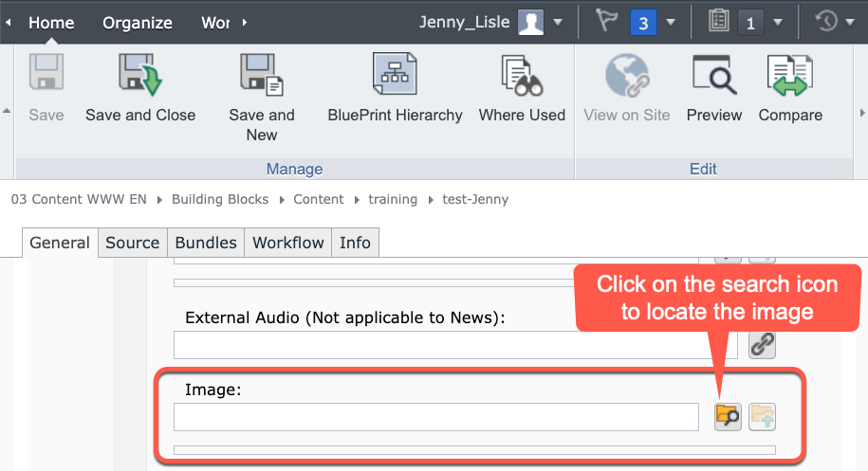This screenshot has height=471, width=868.
Task: Launch the Compare versions tool
Action: (x=790, y=75)
